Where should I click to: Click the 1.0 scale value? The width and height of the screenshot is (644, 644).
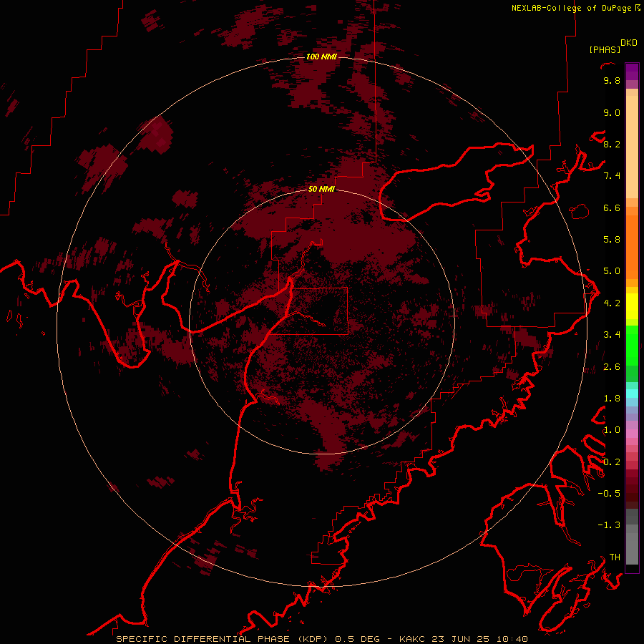pyautogui.click(x=612, y=430)
